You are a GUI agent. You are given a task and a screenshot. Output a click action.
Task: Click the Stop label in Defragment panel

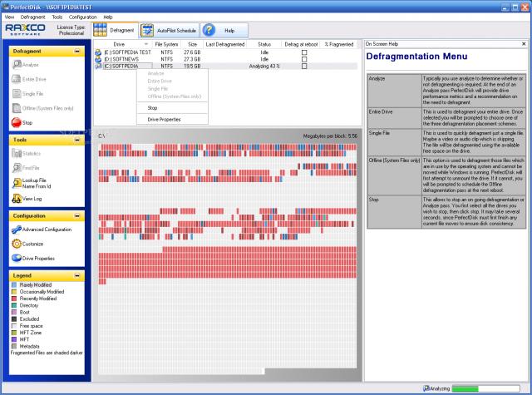click(x=27, y=122)
